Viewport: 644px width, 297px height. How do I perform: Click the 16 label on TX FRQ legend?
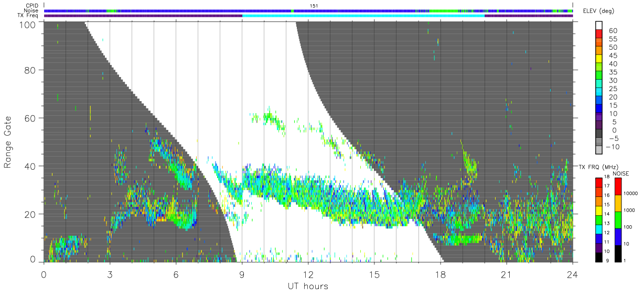click(606, 195)
